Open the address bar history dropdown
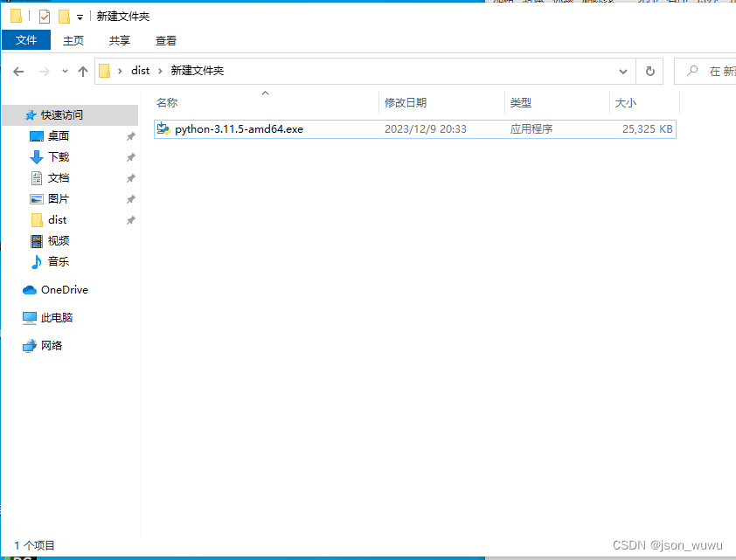The image size is (736, 560). click(622, 71)
